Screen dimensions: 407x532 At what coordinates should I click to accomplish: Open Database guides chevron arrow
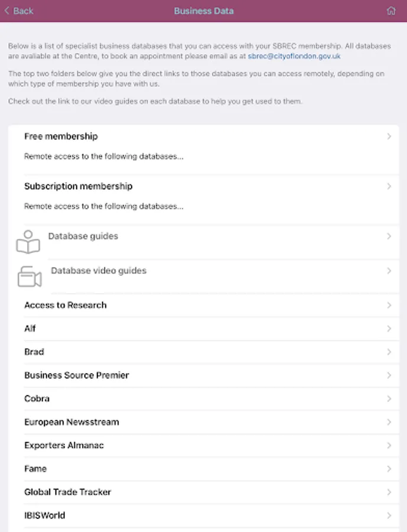click(x=389, y=236)
